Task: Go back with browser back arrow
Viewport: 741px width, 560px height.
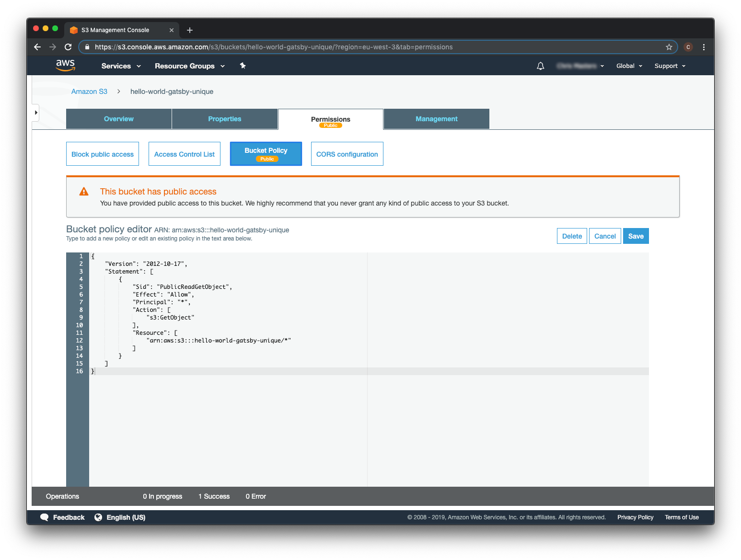Action: [37, 47]
